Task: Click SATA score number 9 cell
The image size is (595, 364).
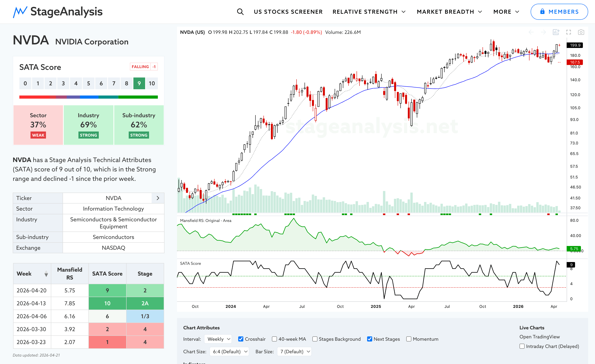Action: [139, 83]
